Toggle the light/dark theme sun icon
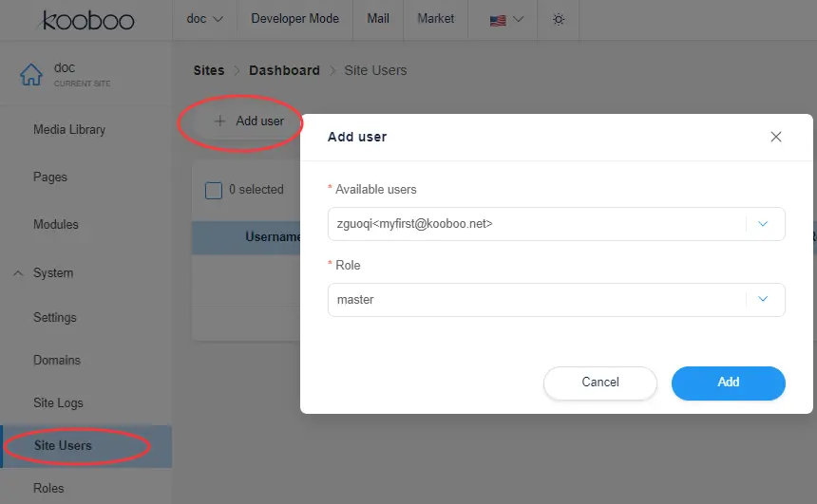 [559, 19]
